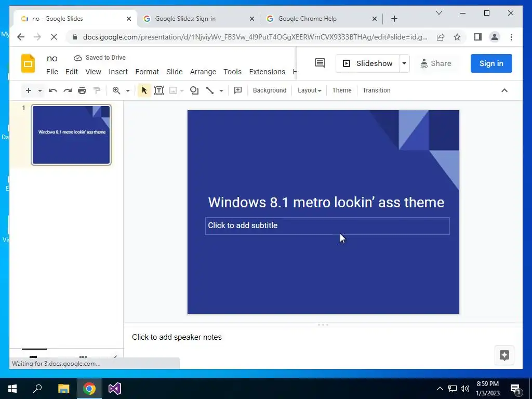Open Windows search from the taskbar
This screenshot has height=399, width=532.
37,389
